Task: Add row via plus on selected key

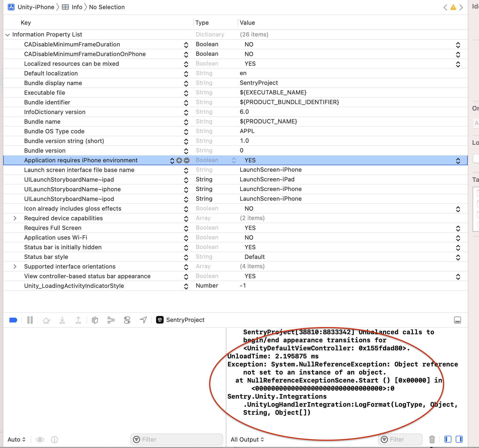Action: [179, 160]
